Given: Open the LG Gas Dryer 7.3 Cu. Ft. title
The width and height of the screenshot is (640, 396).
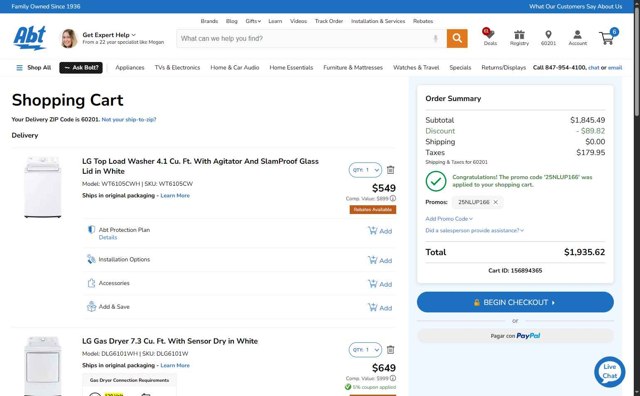Looking at the screenshot, I should point(170,341).
